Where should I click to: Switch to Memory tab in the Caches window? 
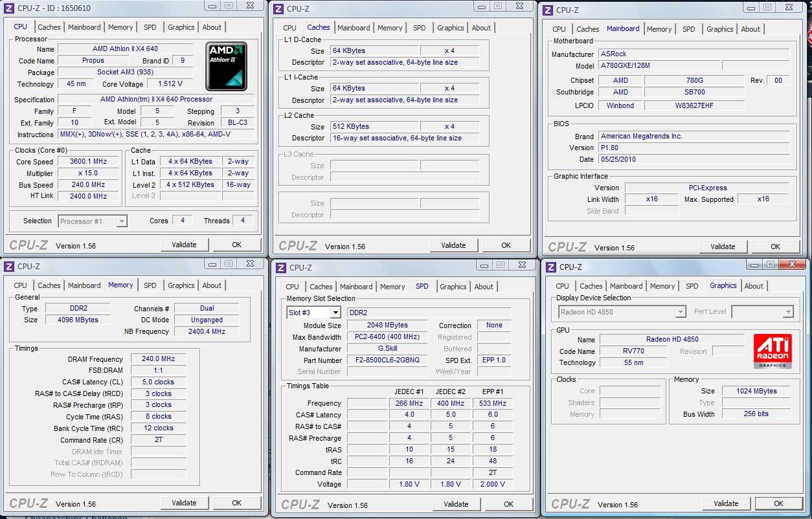point(389,28)
